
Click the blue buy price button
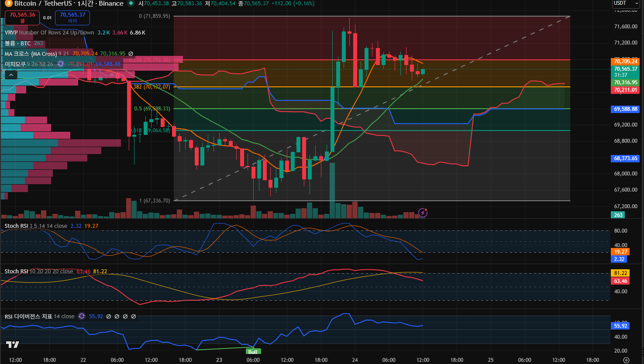[x=72, y=17]
